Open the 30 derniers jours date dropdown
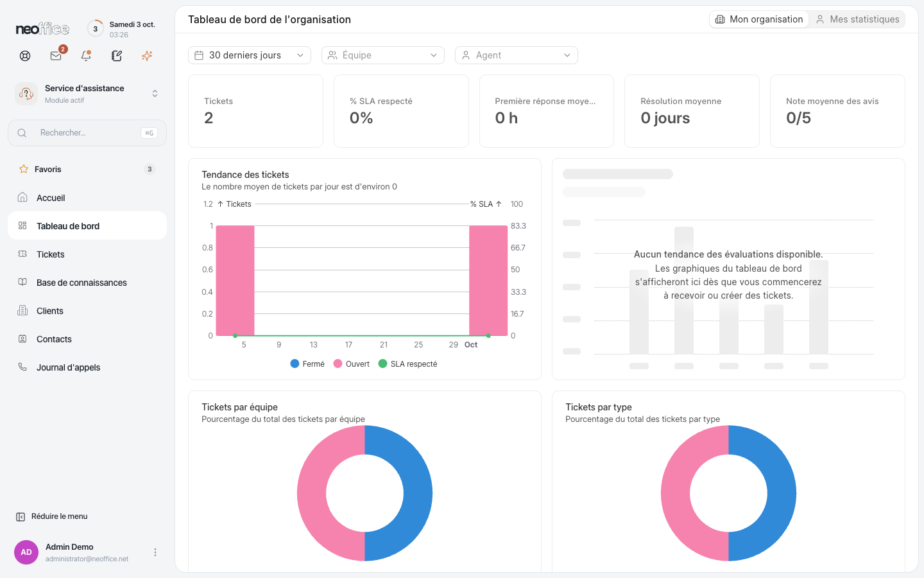 250,55
